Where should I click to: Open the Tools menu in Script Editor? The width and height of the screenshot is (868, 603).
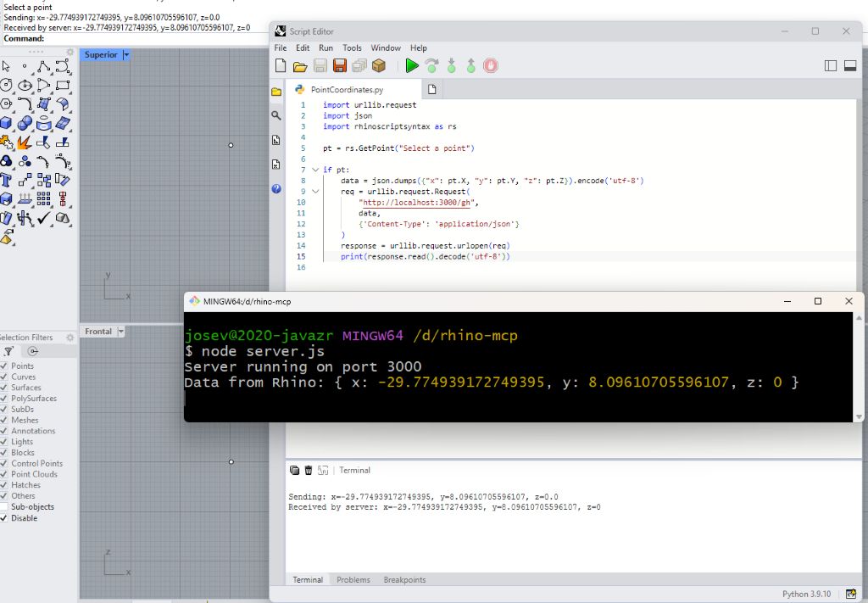352,48
